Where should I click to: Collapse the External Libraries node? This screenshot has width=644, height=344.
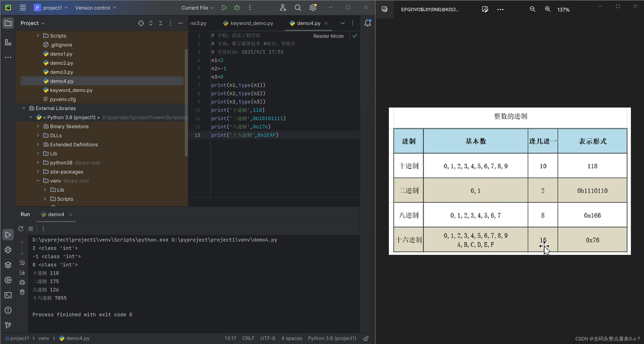(x=24, y=108)
